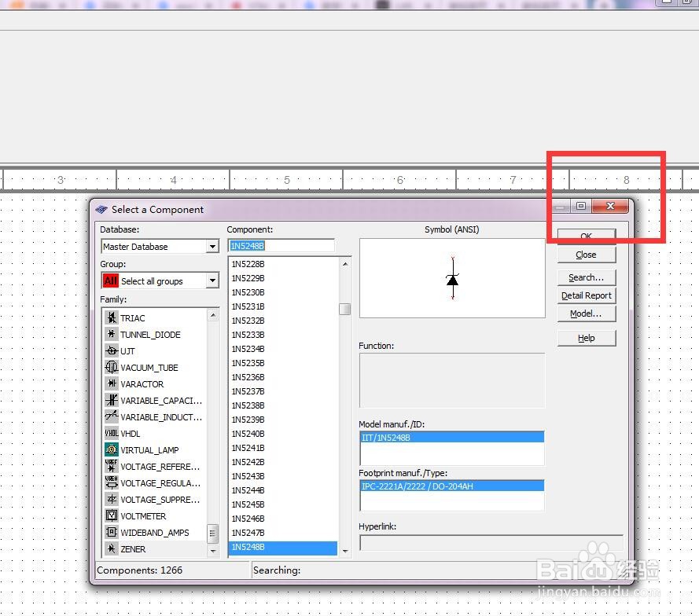Open the Group dropdown arrow
This screenshot has height=616, width=699.
click(x=212, y=281)
